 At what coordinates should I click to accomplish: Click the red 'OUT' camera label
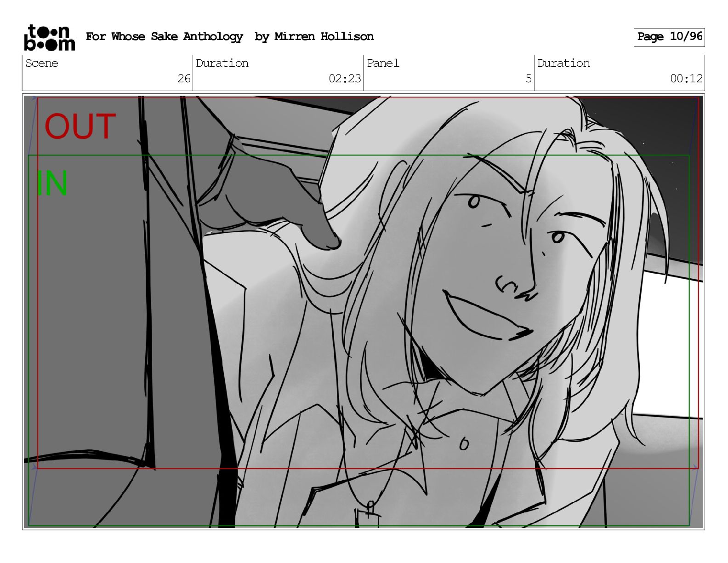coord(80,126)
